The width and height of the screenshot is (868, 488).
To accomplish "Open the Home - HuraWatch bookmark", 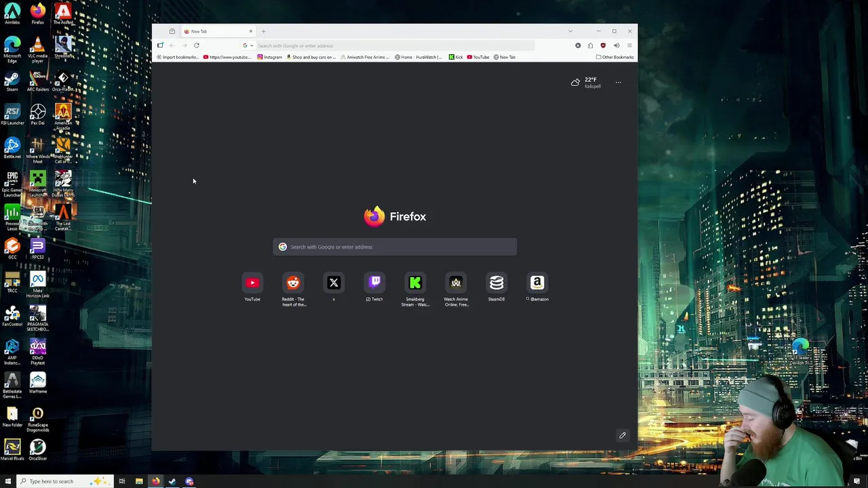I will [418, 57].
